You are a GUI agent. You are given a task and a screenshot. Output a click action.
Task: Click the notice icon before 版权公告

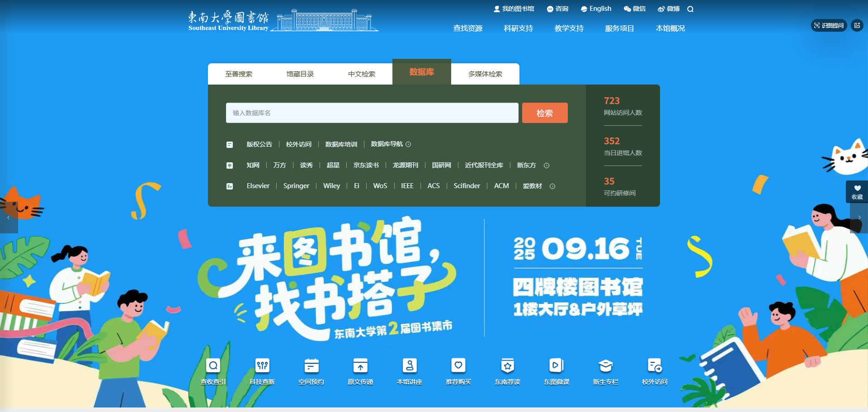click(230, 145)
